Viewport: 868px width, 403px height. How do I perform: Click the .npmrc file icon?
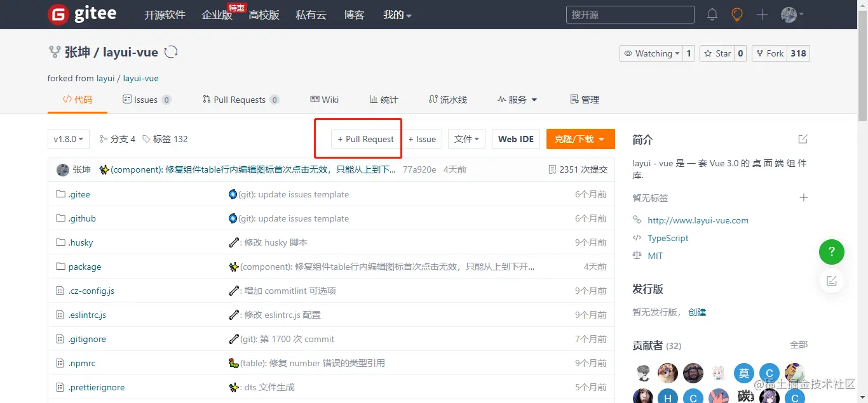[61, 363]
